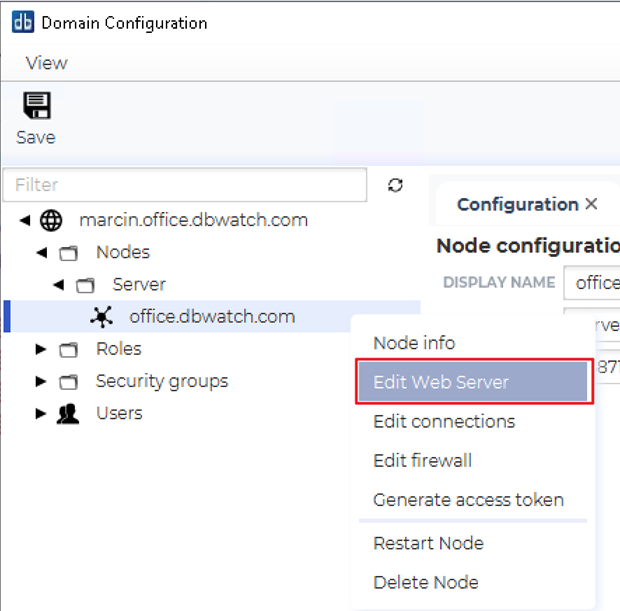
Task: Click the Filter text field
Action: 185,185
